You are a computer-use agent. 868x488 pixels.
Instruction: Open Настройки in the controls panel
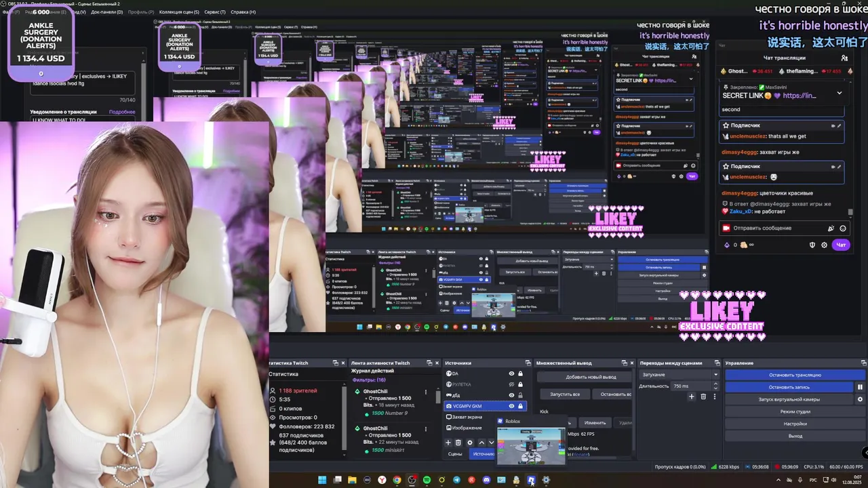click(795, 424)
